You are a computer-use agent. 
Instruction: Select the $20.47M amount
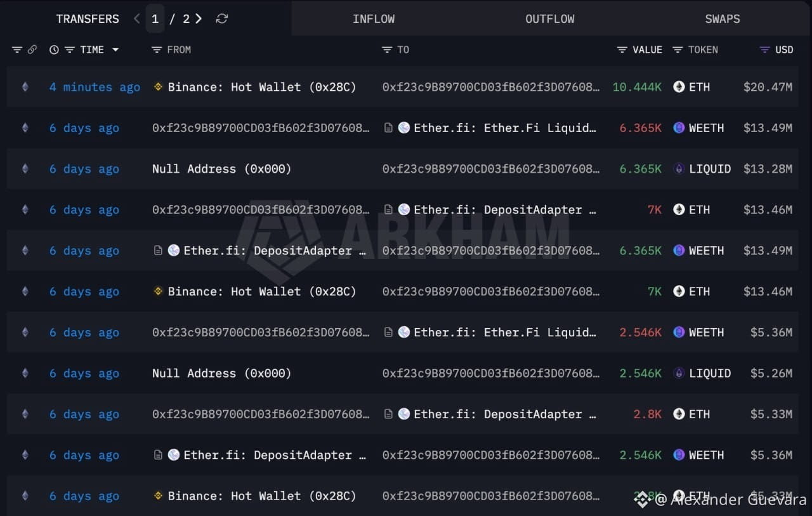pos(768,87)
